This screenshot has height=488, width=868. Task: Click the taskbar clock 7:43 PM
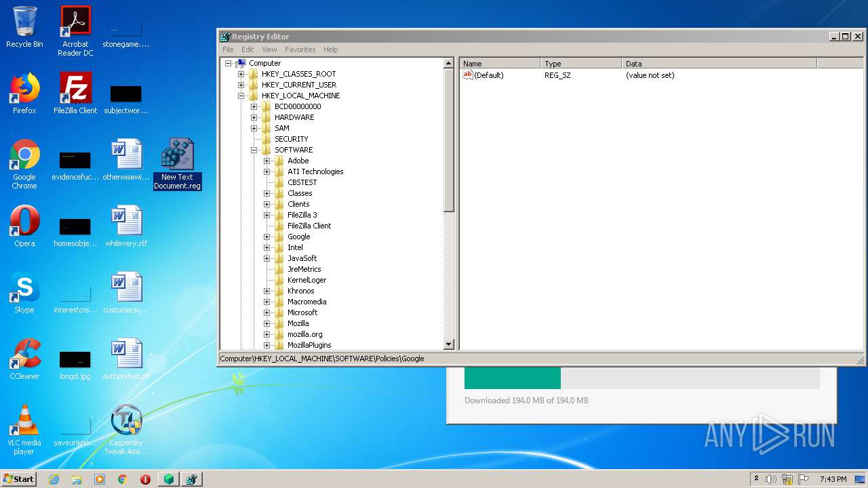point(833,479)
